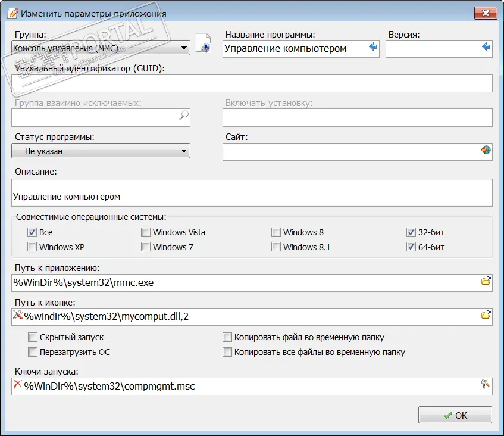The height and width of the screenshot is (436, 504).
Task: Click the globe icon in Сайт field
Action: pyautogui.click(x=486, y=151)
